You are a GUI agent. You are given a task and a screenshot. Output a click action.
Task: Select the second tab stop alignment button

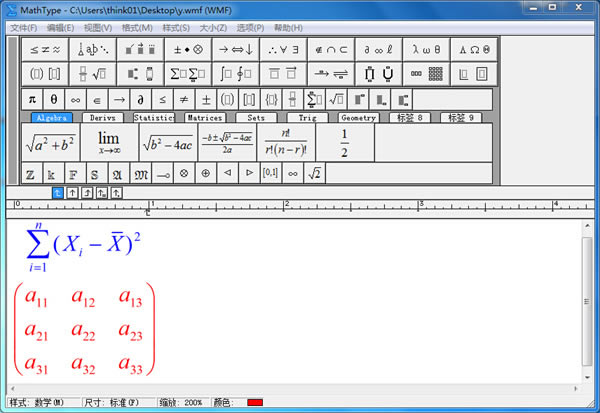pyautogui.click(x=72, y=192)
